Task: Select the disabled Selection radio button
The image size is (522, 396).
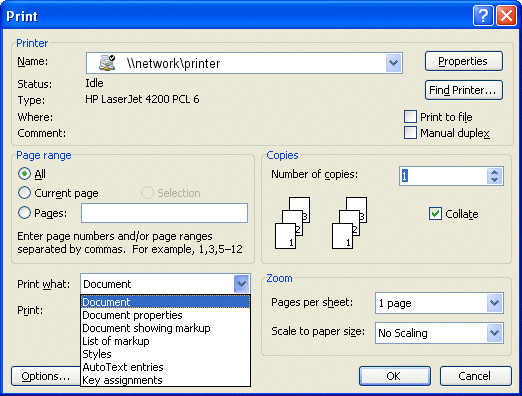Action: [147, 193]
